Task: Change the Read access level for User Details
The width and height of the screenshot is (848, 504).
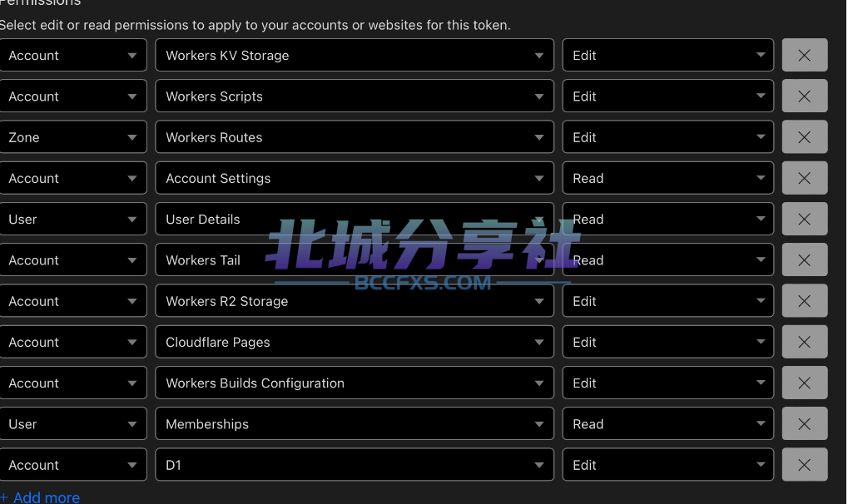Action: pos(668,219)
